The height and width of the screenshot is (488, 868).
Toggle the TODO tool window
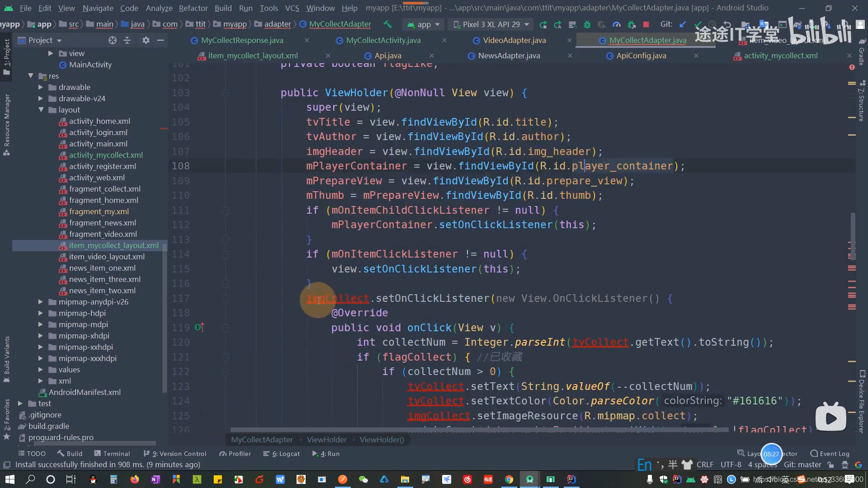pos(32,454)
